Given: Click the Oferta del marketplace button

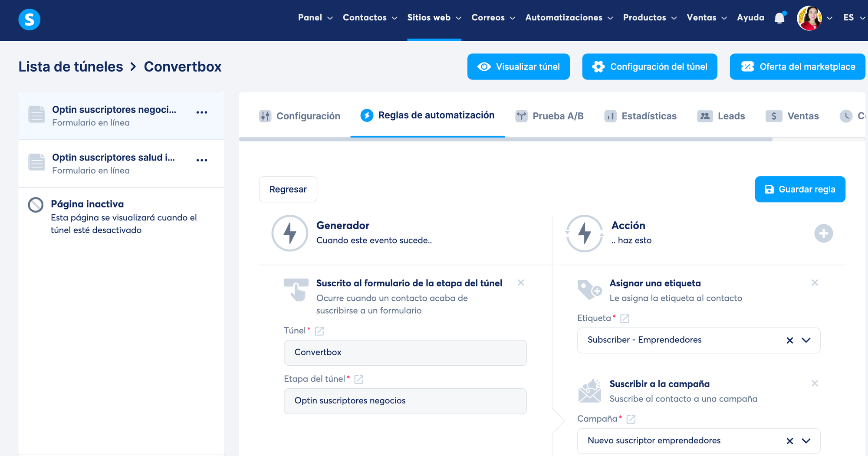Looking at the screenshot, I should (798, 67).
